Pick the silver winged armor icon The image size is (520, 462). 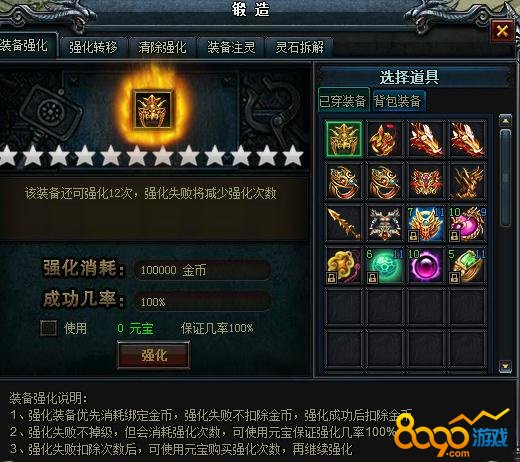[385, 223]
